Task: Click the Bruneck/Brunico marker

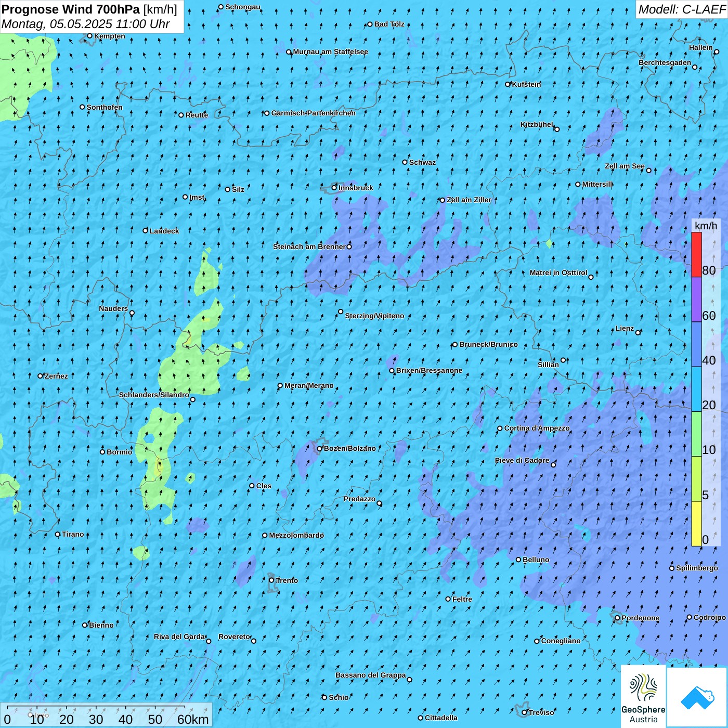Action: 455,344
